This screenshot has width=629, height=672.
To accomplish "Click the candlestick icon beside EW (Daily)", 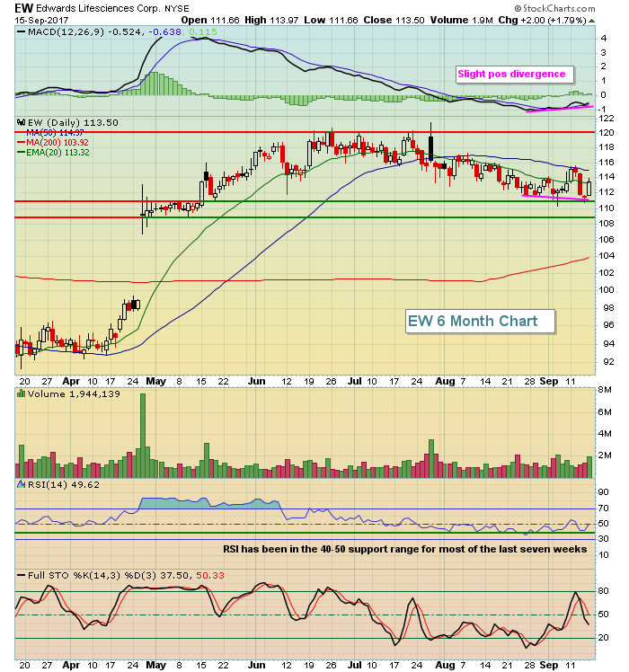I will pos(21,122).
